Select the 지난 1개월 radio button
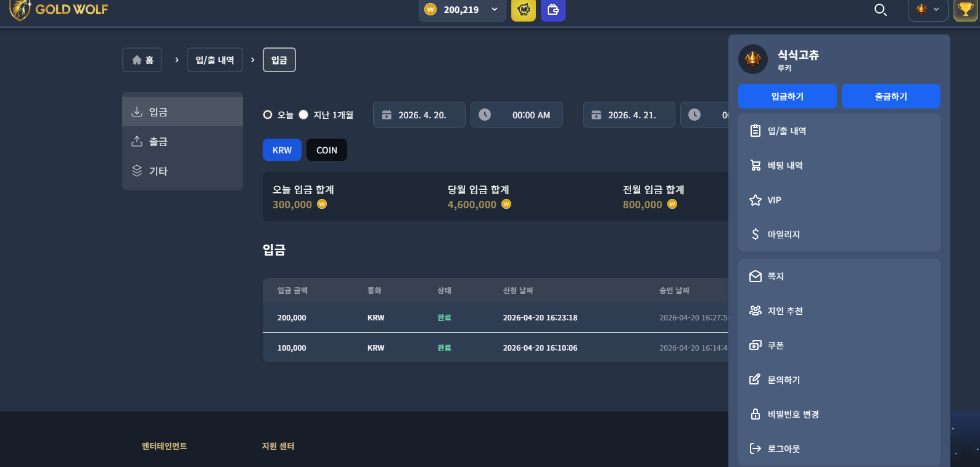 click(303, 115)
